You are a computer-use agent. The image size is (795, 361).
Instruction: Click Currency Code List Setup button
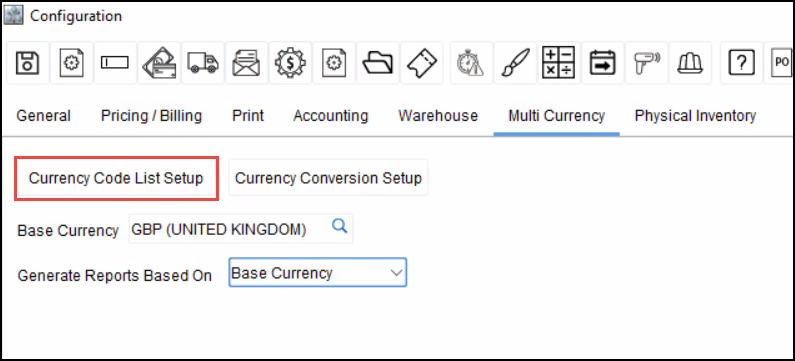116,178
